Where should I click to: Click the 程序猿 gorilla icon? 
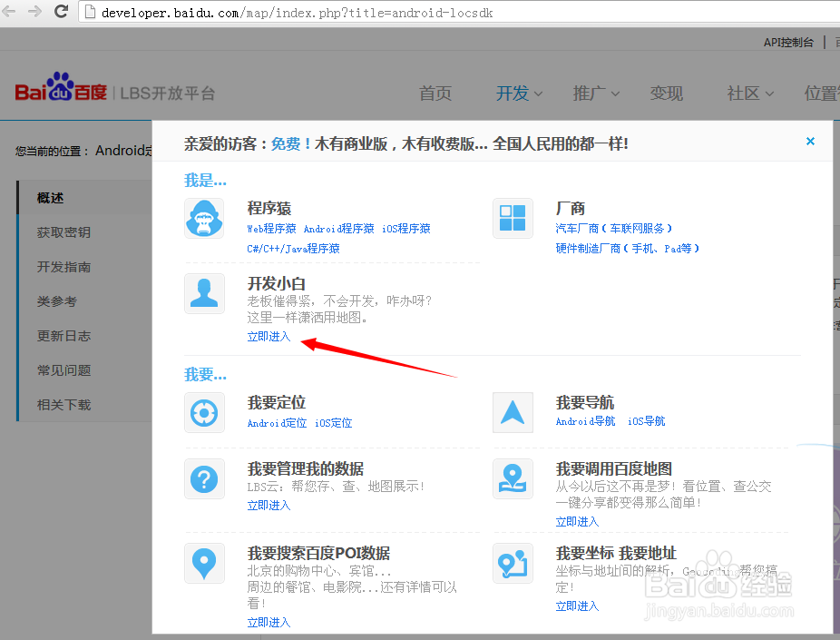point(204,218)
